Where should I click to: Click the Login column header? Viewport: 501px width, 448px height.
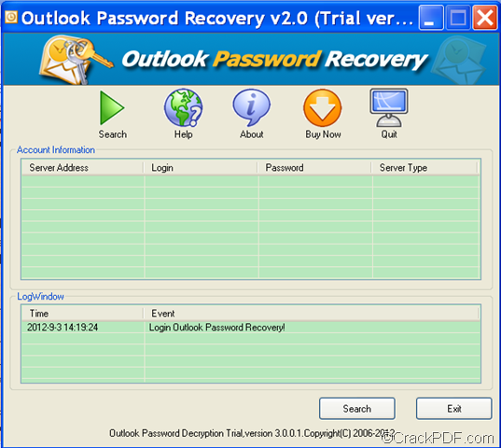(x=201, y=167)
